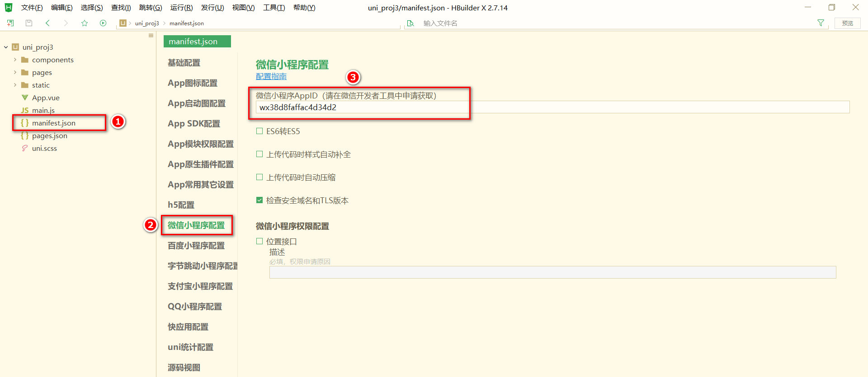This screenshot has width=868, height=377.
Task: Click the sidebar collapse lines icon
Action: coord(151,36)
